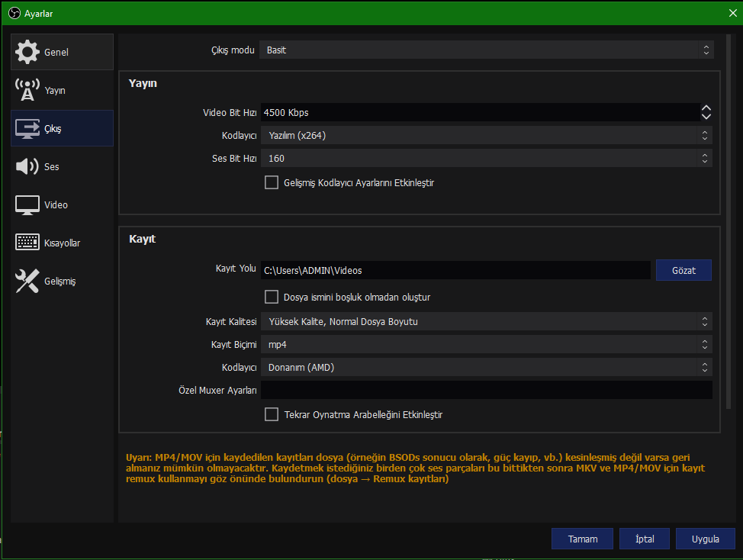Open the Çıkış modu dropdown
Screen dimensions: 743x560
pos(487,50)
